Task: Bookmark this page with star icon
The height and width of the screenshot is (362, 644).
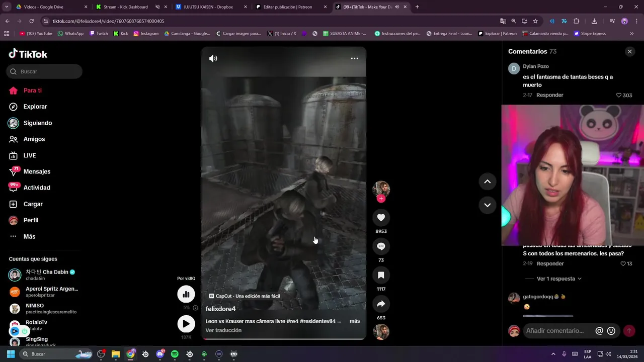Action: click(x=535, y=21)
